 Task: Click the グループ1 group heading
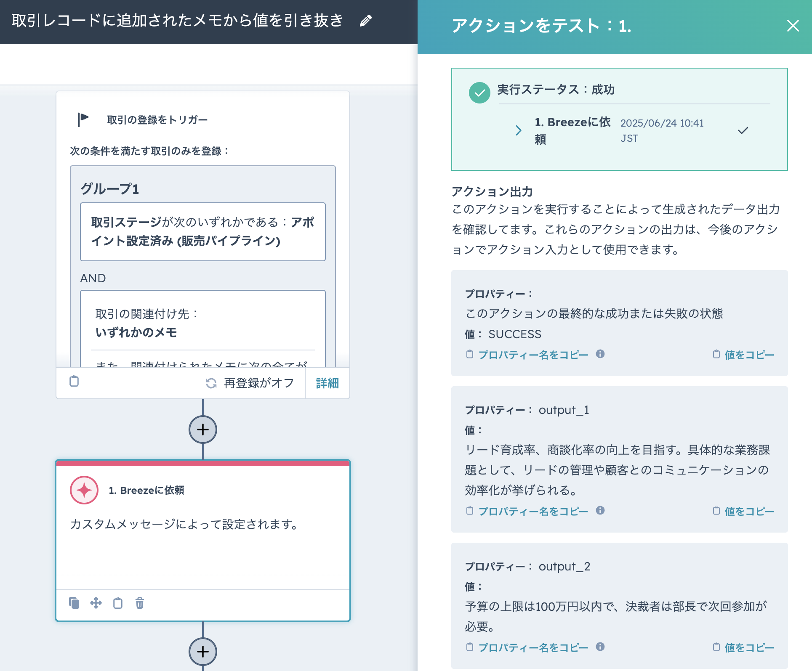pyautogui.click(x=110, y=189)
